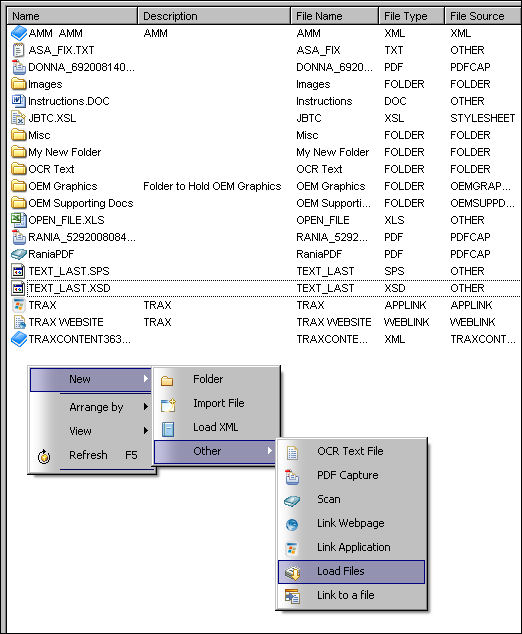Choose Load Files from Other submenu
Image resolution: width=522 pixels, height=634 pixels.
click(x=351, y=571)
